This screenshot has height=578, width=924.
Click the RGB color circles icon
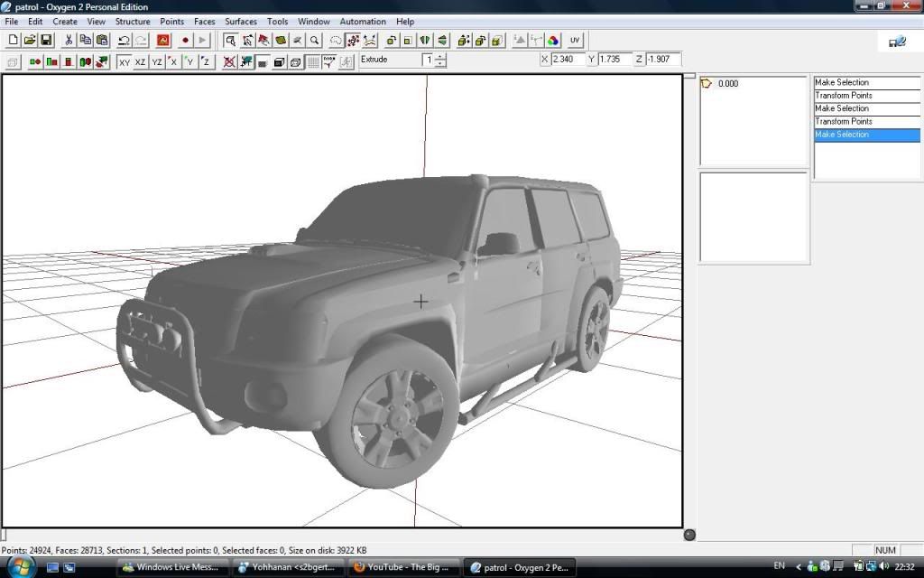point(553,40)
